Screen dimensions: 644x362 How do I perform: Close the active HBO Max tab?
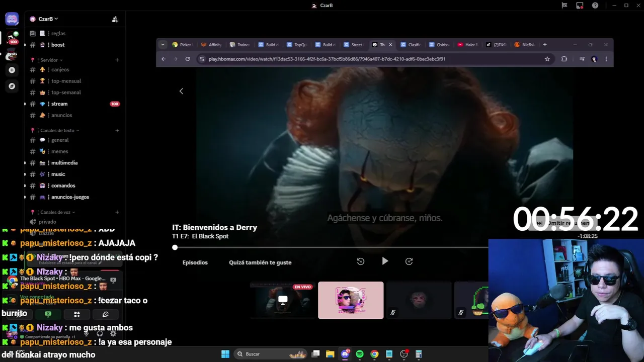click(390, 45)
